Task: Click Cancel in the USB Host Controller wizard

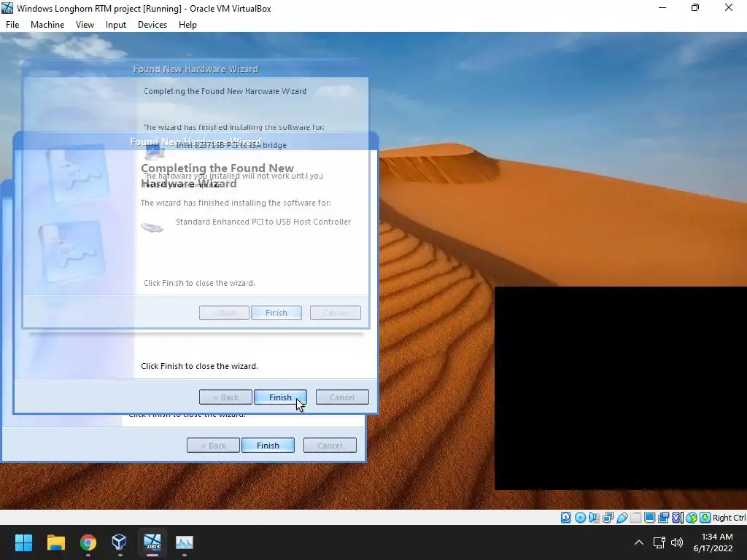Action: pyautogui.click(x=342, y=397)
